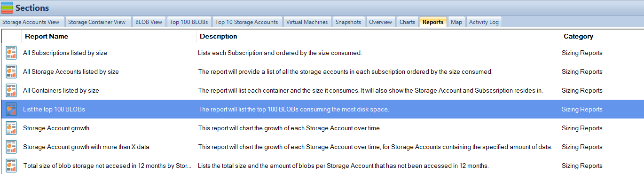Click icon of All Containers listed by size
Image resolution: width=644 pixels, height=174 pixels.
pyautogui.click(x=11, y=90)
